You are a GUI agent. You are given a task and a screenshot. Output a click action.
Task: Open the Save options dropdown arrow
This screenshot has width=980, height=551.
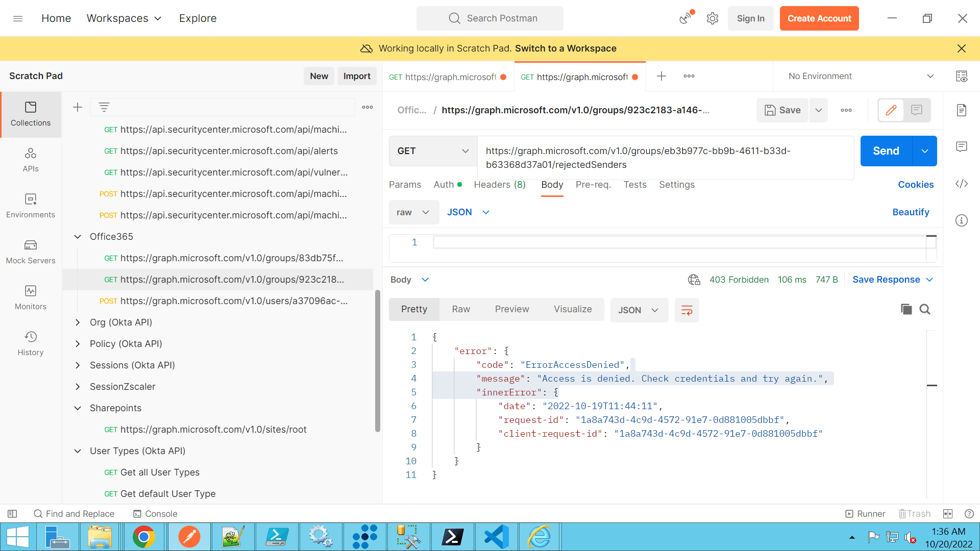(x=819, y=110)
